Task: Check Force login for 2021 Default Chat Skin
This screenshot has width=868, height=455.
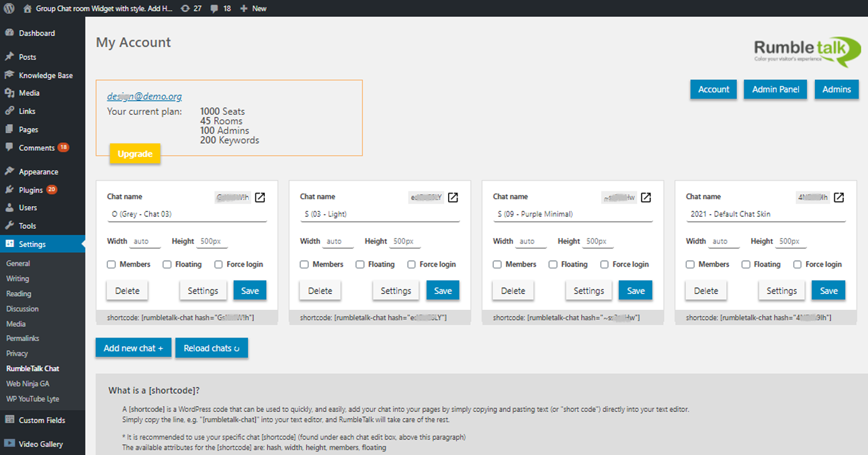Action: [797, 264]
